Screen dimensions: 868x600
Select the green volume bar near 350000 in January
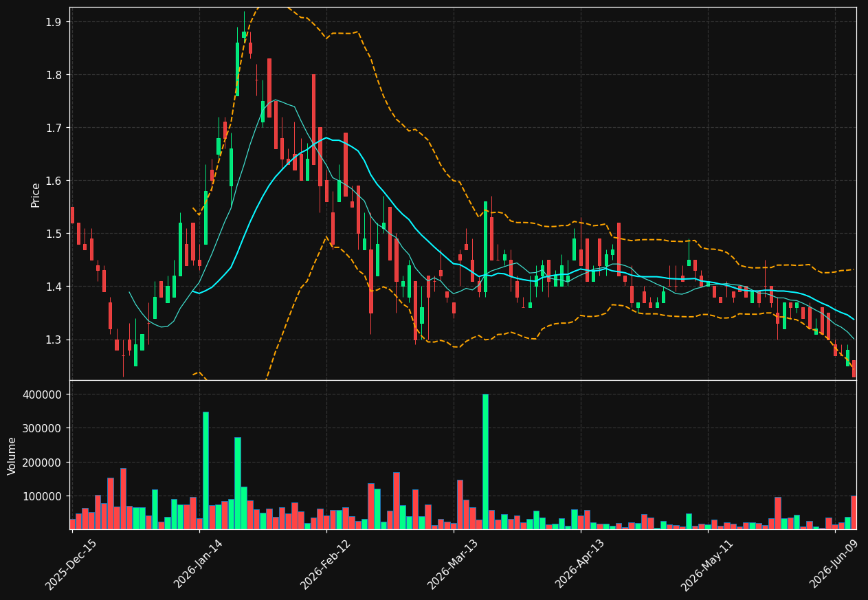205,471
